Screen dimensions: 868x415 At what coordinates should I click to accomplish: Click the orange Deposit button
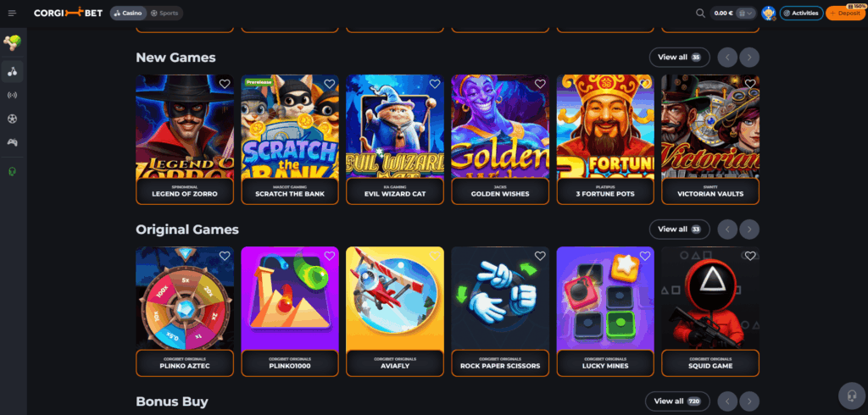(x=845, y=14)
